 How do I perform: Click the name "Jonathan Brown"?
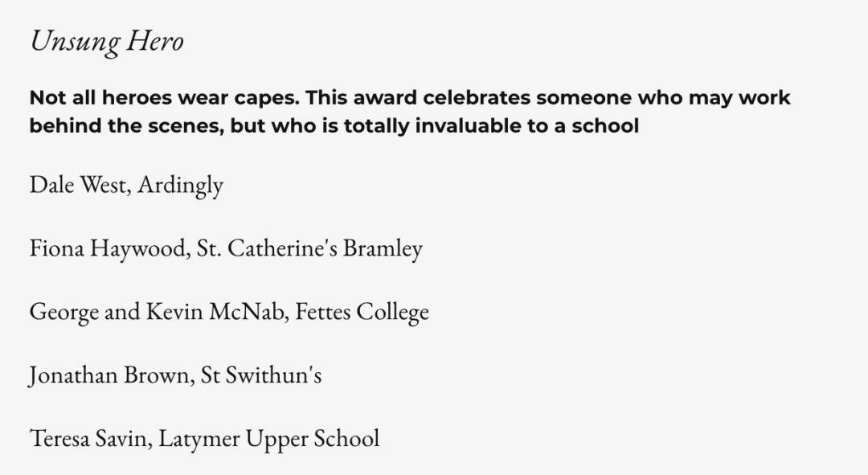click(109, 375)
